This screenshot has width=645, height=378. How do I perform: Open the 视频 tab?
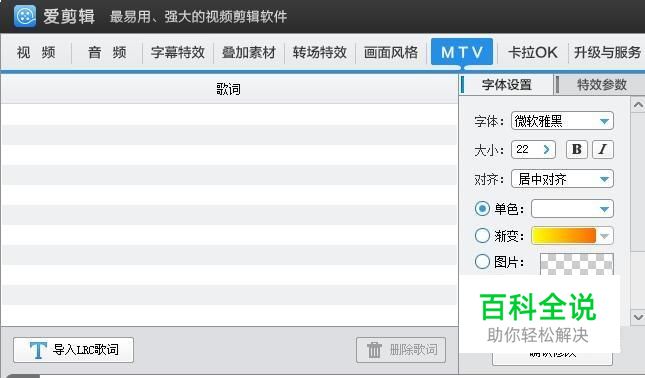[36, 53]
